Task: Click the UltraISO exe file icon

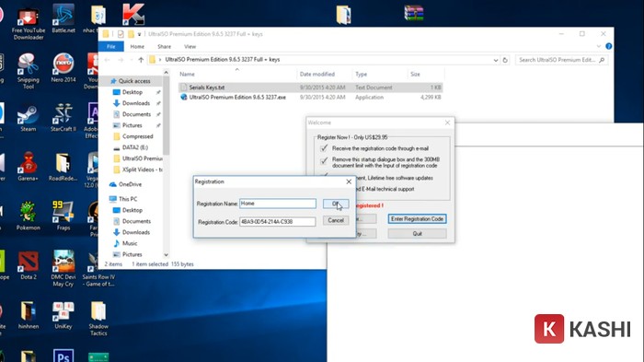Action: tap(184, 97)
